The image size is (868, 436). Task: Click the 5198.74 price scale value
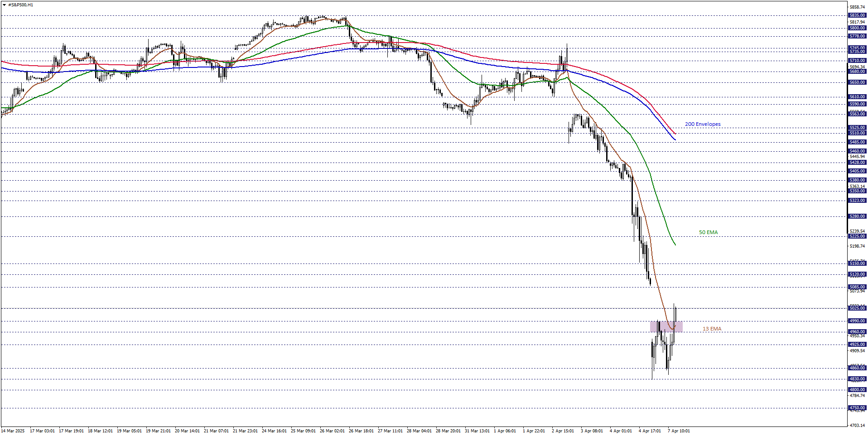pos(857,246)
